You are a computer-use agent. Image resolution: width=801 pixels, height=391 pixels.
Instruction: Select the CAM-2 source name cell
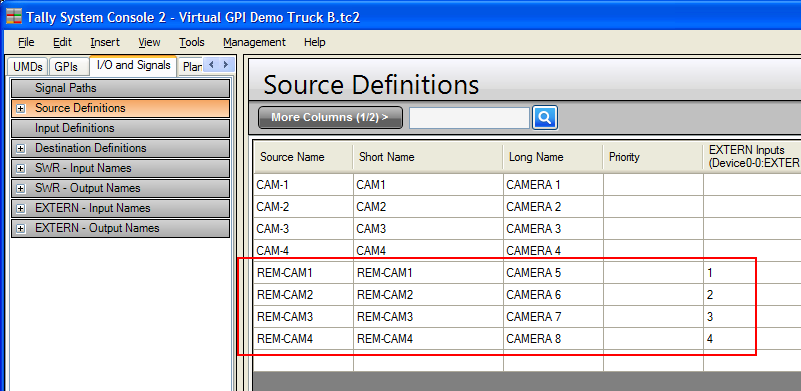pos(303,207)
